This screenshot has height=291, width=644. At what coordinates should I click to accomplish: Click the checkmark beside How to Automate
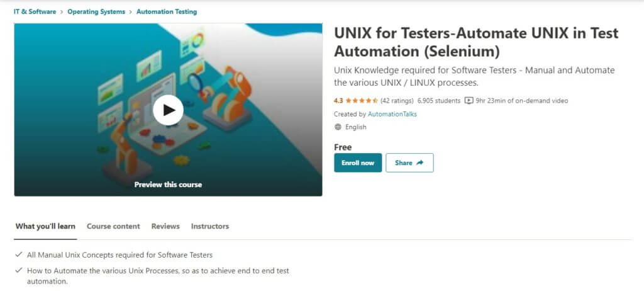[x=18, y=270]
